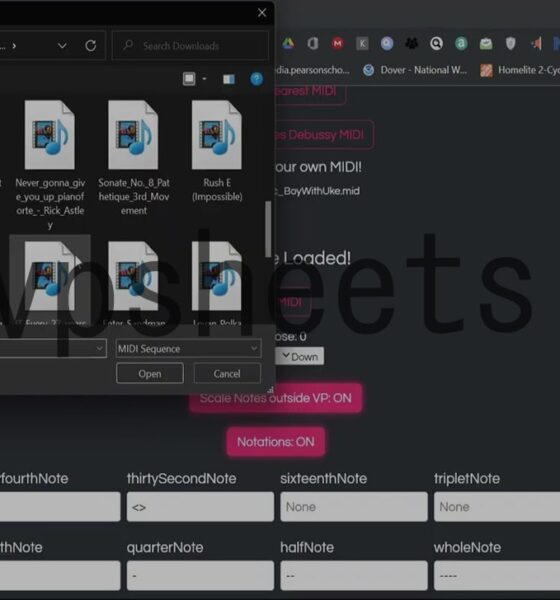Select the Polka MIDI file icon

click(217, 276)
